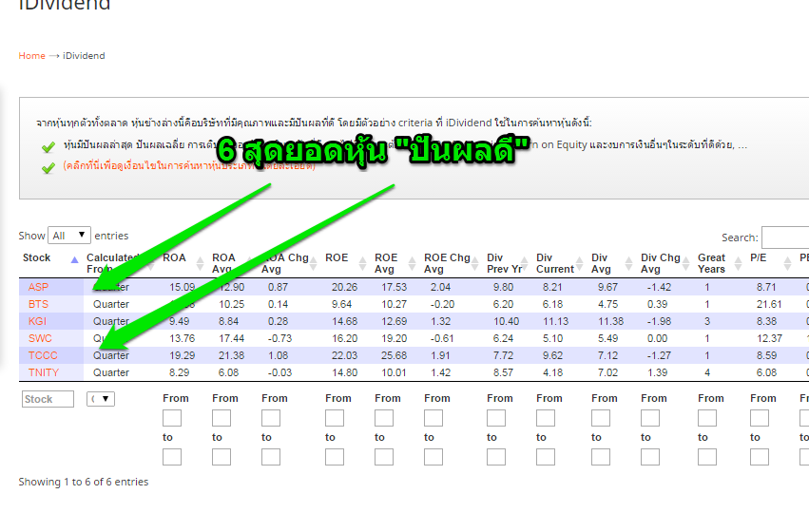Open the ASP stock link
809x532 pixels.
point(38,287)
